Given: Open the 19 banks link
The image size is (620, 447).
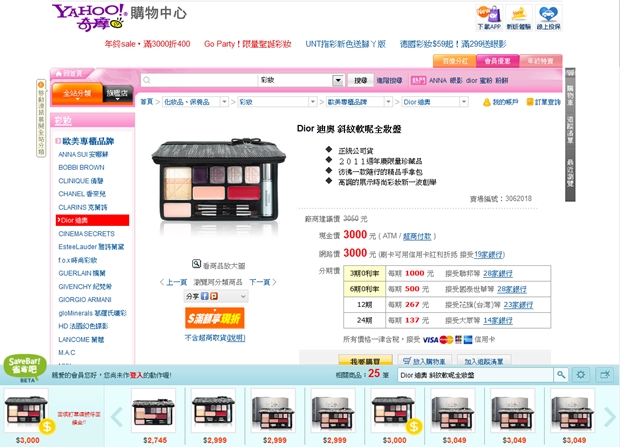Looking at the screenshot, I should (x=488, y=254).
